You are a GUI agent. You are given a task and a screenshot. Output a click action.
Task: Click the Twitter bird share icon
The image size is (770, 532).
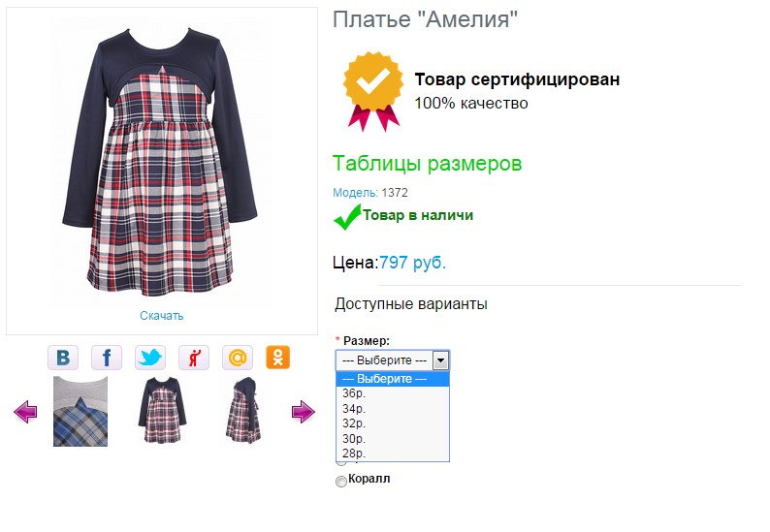150,358
